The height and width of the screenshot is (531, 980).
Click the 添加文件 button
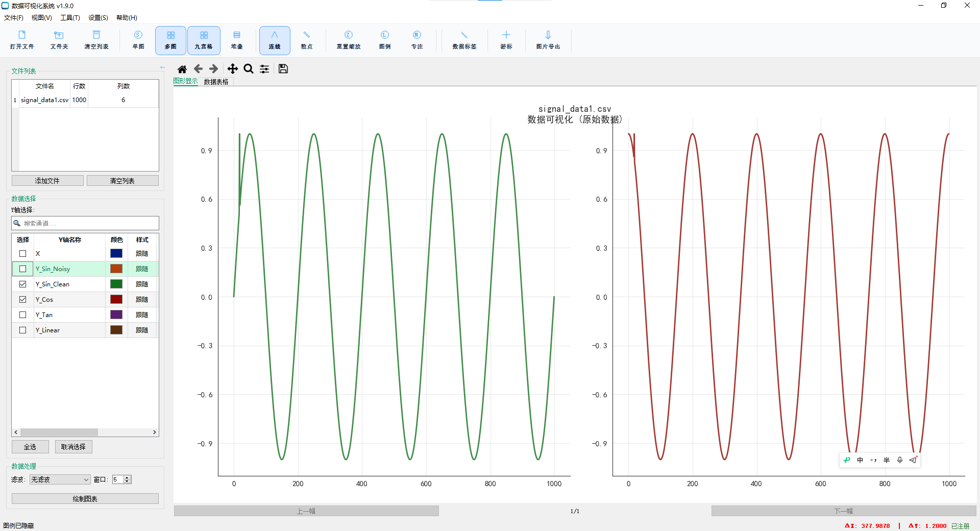(47, 181)
